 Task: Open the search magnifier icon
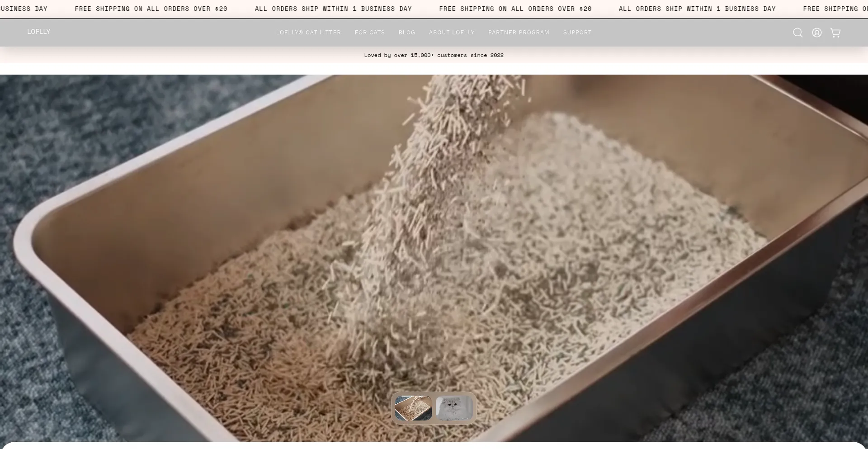coord(798,33)
